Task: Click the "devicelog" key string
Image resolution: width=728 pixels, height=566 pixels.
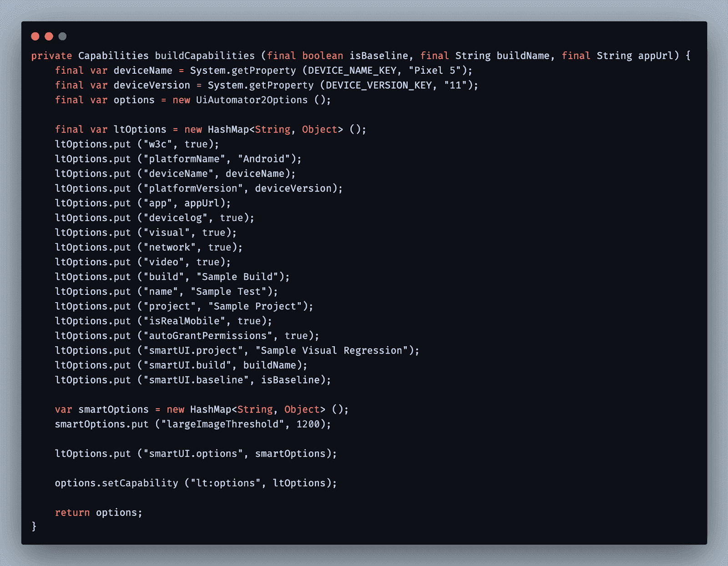Action: (175, 218)
